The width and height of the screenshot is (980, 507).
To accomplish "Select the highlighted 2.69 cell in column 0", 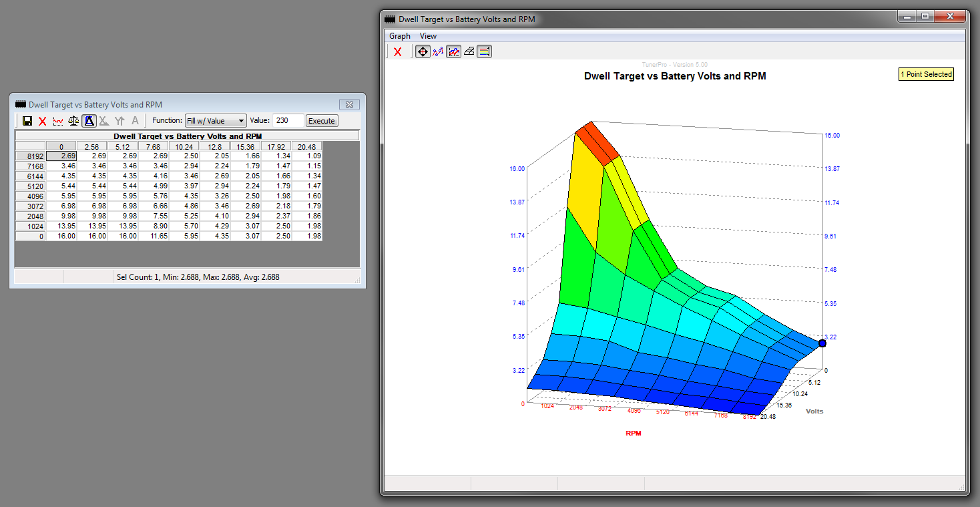I will 61,156.
